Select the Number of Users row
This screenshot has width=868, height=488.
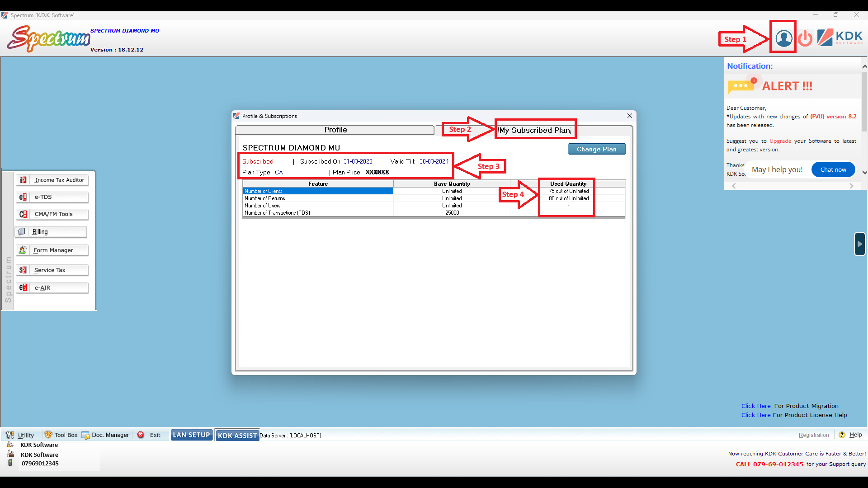(x=434, y=206)
